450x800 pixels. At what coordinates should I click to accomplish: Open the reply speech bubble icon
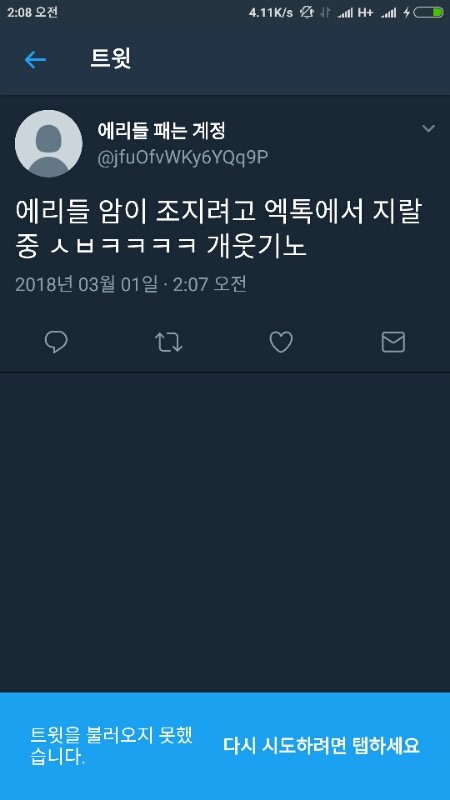[x=56, y=342]
